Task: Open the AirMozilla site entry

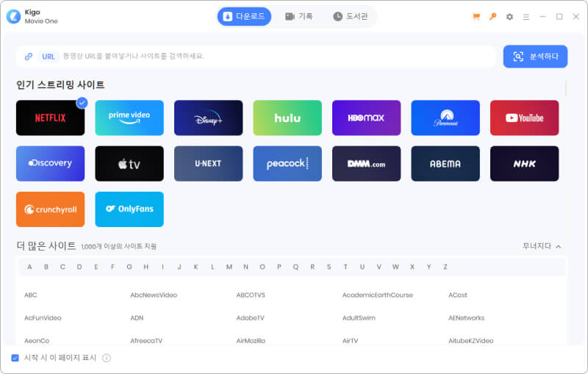Action: coord(251,341)
